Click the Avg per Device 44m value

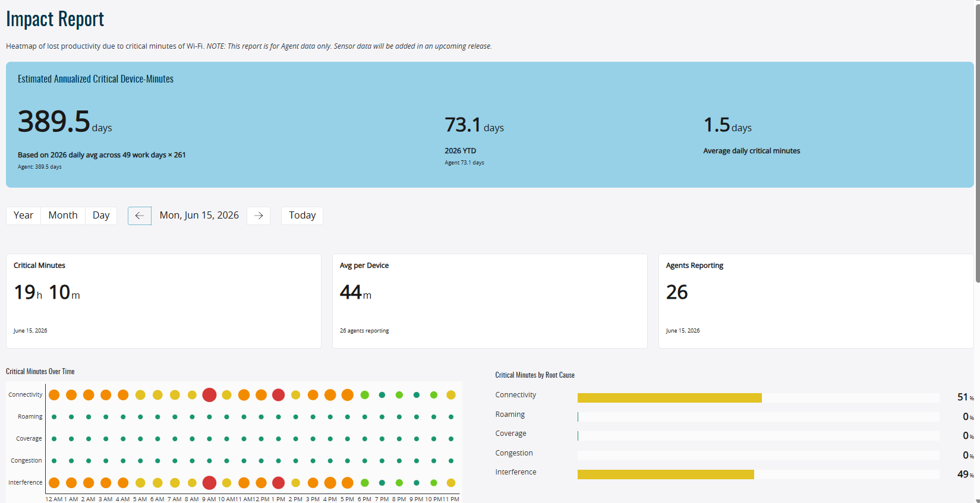(355, 292)
